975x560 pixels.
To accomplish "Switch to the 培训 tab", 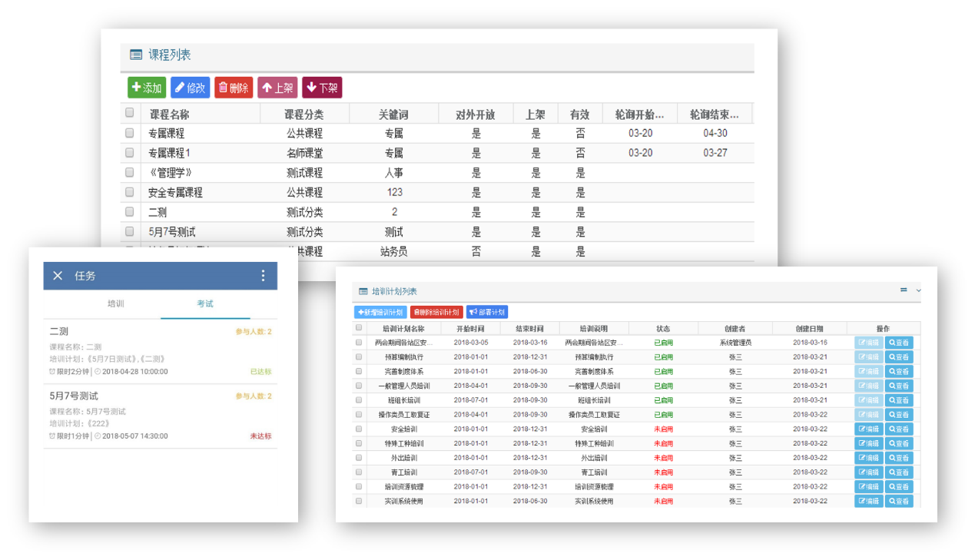I will click(x=116, y=303).
